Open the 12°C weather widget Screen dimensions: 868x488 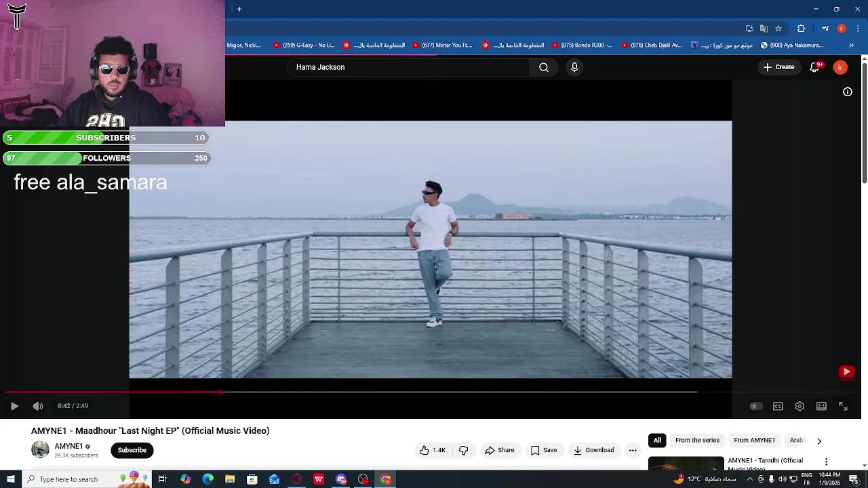pos(705,479)
